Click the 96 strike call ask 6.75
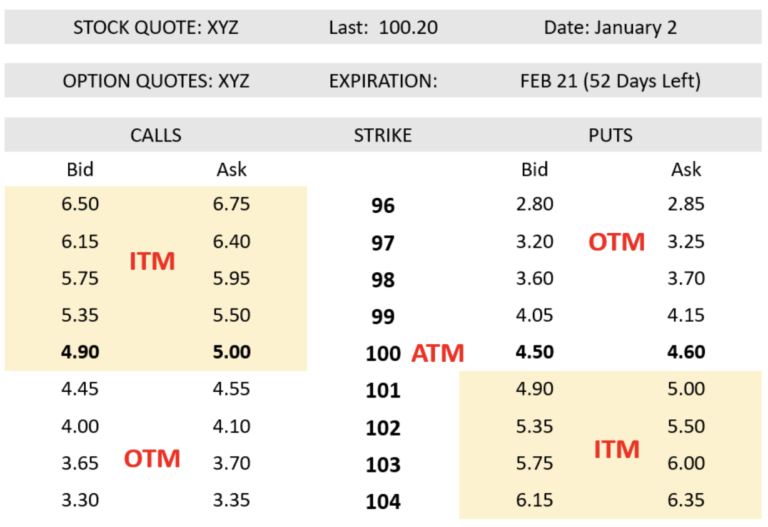Image resolution: width=768 pixels, height=527 pixels. click(x=232, y=204)
